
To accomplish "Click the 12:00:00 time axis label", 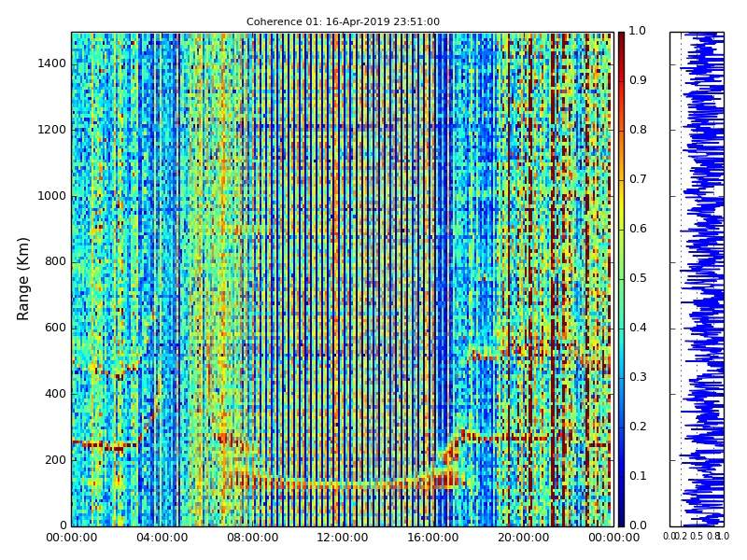I will 343,538.
